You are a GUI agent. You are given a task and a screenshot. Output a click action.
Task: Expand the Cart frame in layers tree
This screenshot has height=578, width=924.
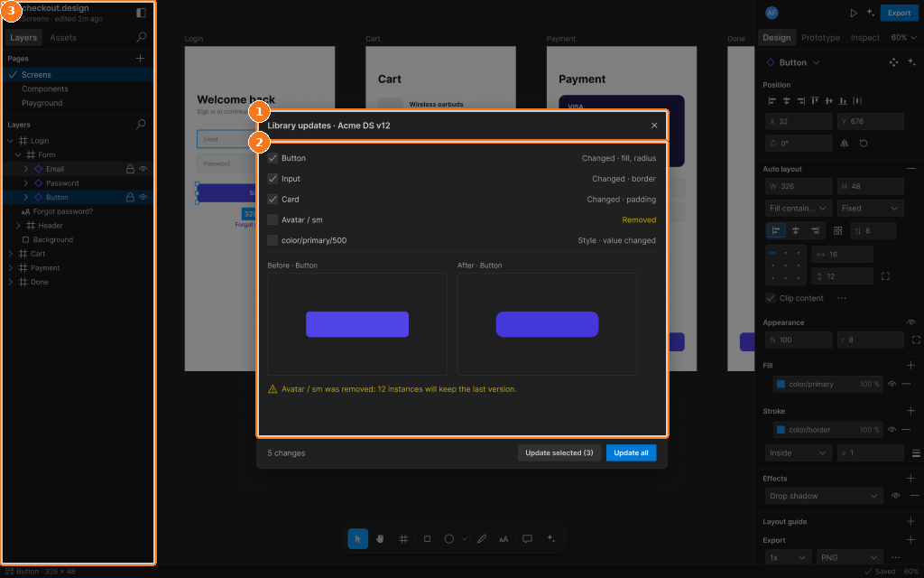pos(11,254)
